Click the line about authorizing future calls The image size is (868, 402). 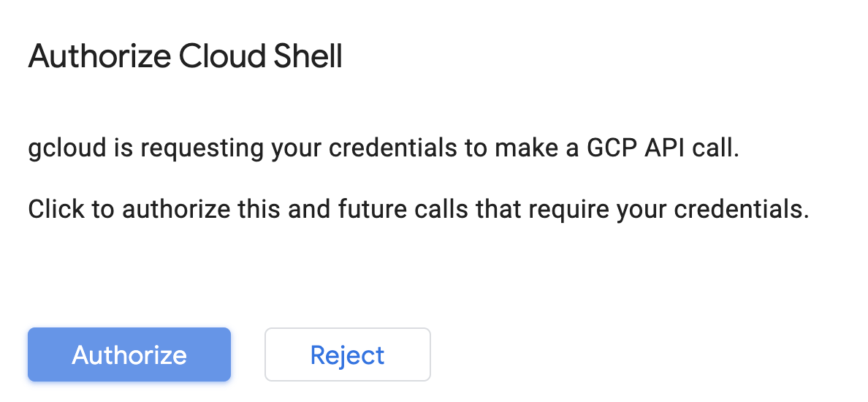click(x=419, y=209)
